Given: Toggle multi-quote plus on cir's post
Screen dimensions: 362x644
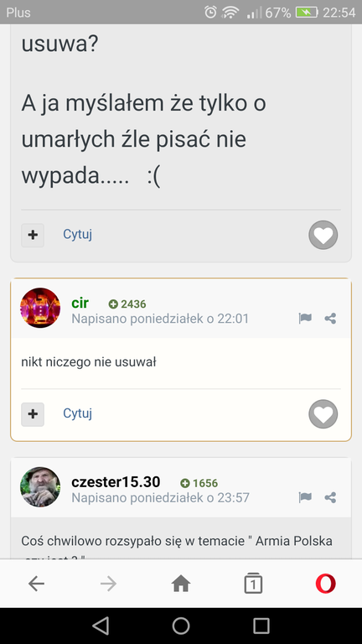Looking at the screenshot, I should point(33,414).
